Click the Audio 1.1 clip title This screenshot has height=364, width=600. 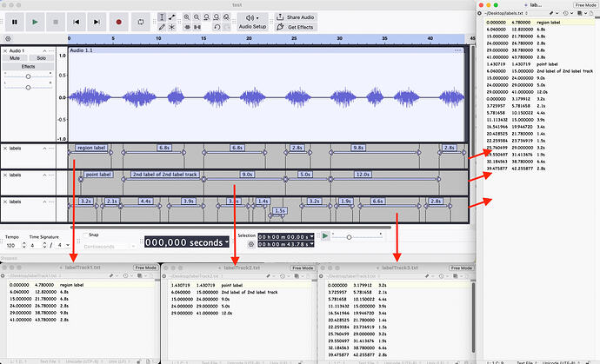[x=81, y=50]
